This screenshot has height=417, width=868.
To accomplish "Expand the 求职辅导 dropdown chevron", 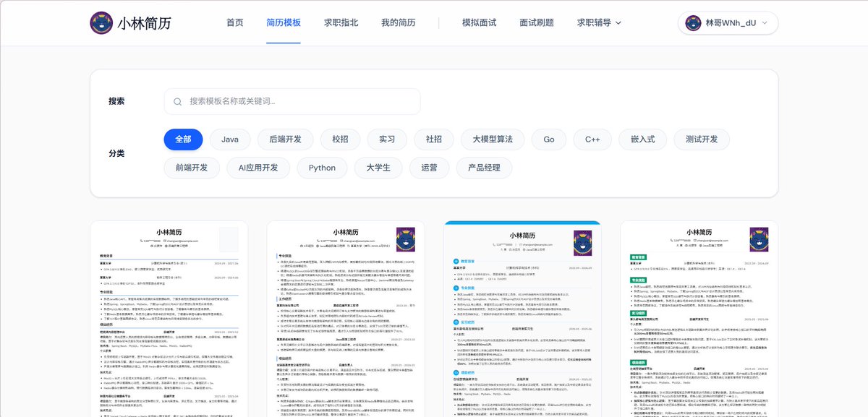I will pyautogui.click(x=618, y=23).
